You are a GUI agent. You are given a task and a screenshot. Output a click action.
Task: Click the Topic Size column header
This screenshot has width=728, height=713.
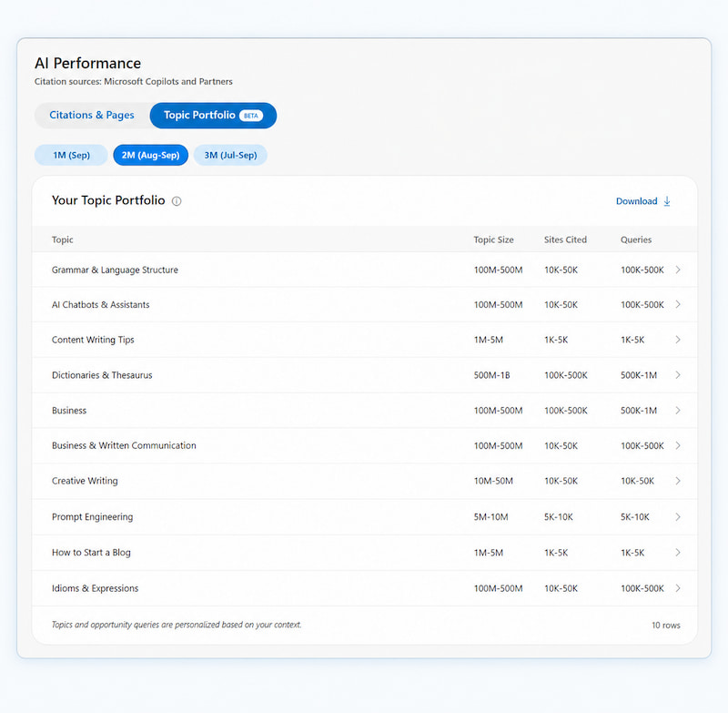tap(493, 239)
